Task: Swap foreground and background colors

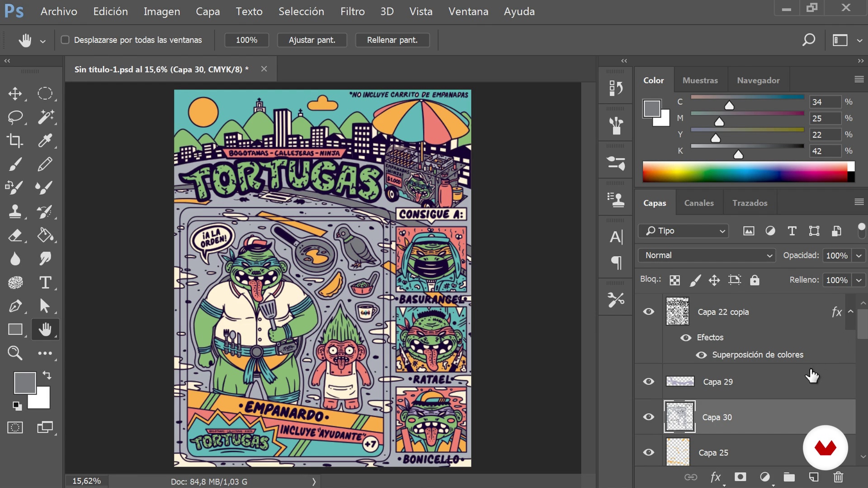Action: (x=47, y=375)
